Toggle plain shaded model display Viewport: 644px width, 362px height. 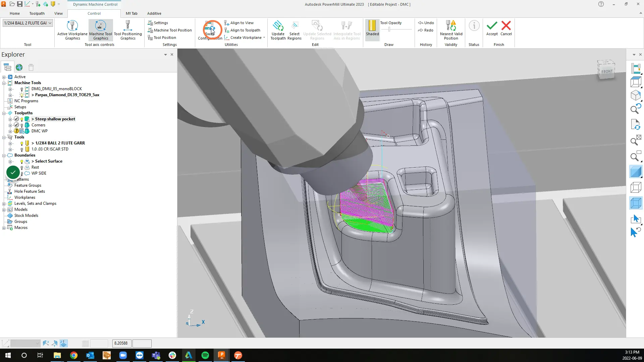[636, 172]
